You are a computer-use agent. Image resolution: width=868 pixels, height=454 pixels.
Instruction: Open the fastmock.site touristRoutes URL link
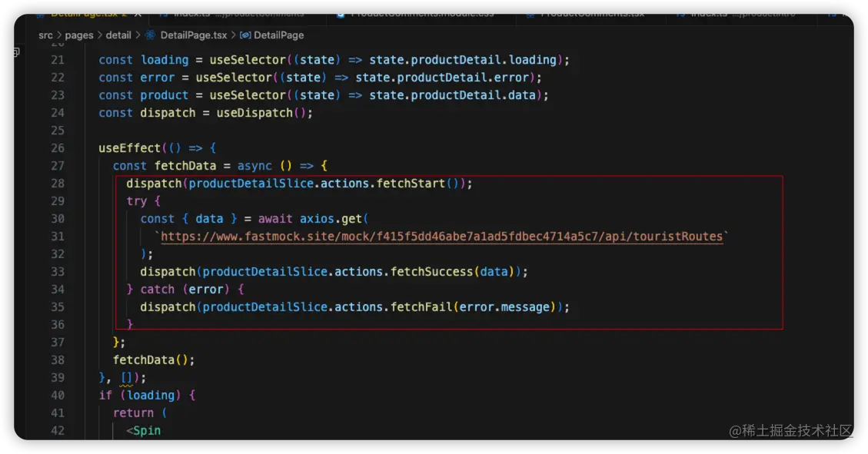(x=442, y=237)
